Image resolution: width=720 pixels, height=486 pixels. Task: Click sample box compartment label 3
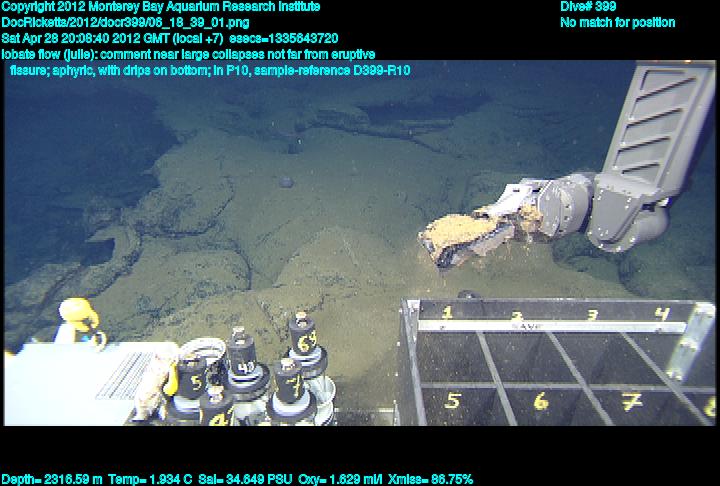[593, 315]
